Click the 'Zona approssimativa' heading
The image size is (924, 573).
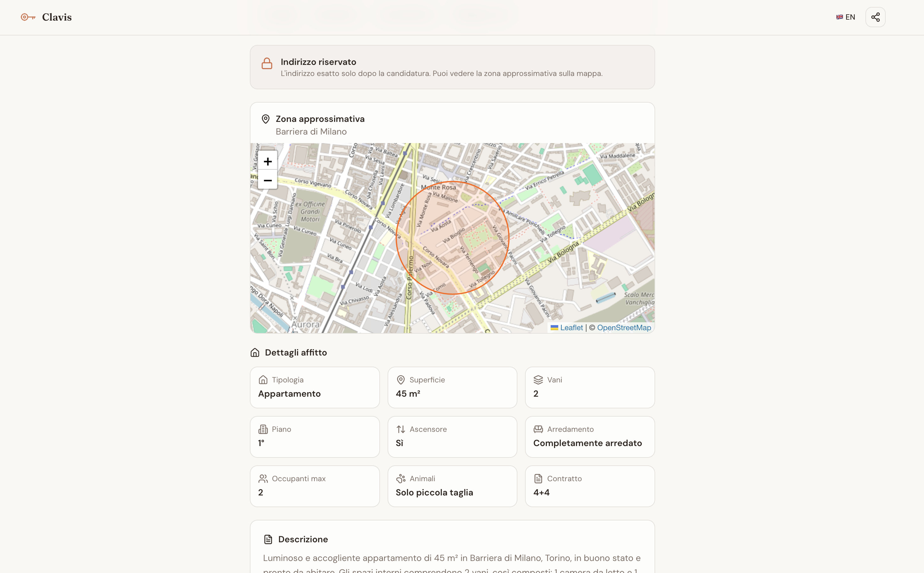(320, 119)
